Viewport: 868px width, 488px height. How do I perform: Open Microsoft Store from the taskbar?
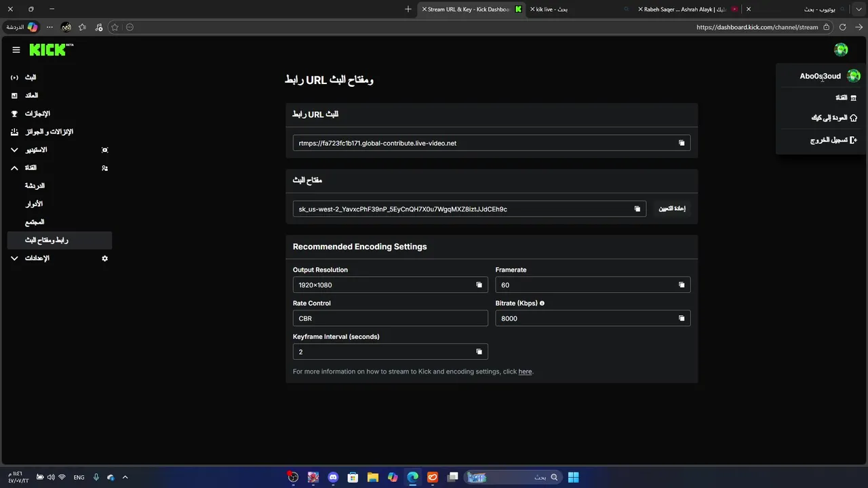pos(353,477)
